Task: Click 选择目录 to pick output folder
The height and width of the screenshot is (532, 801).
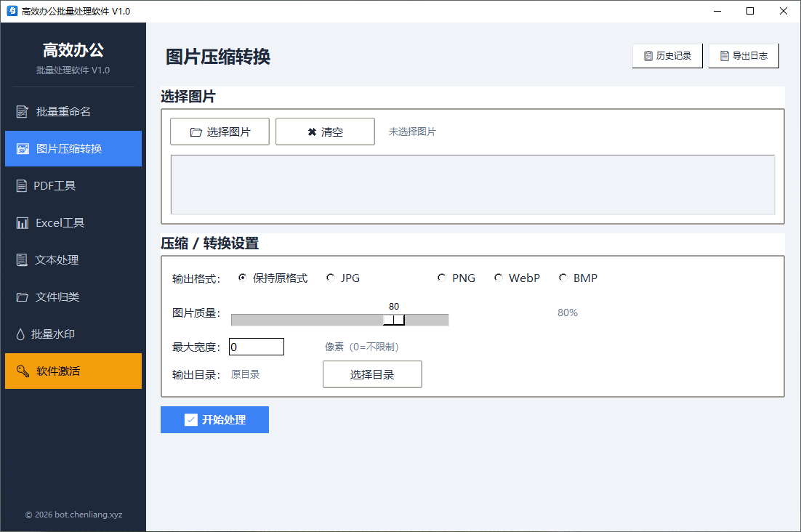Action: (x=372, y=374)
